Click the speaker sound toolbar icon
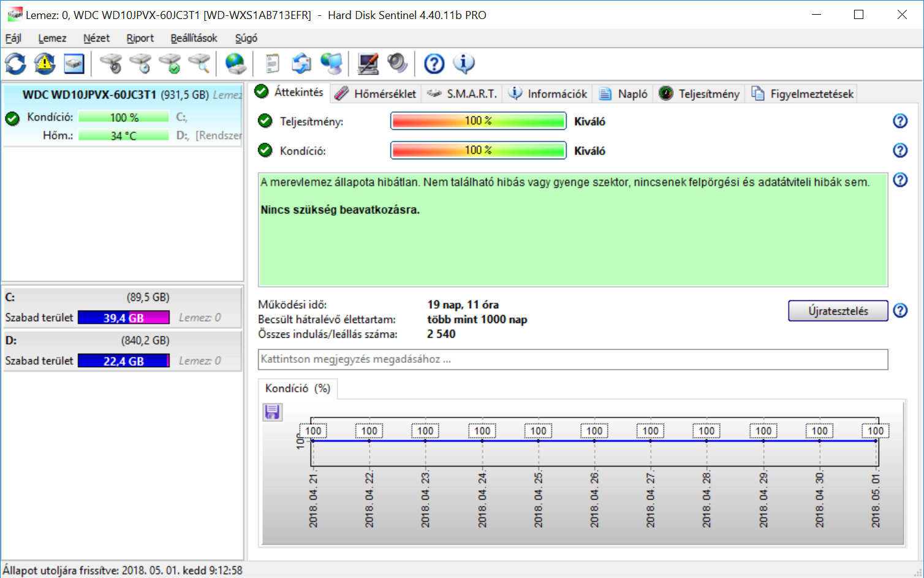 [x=397, y=63]
